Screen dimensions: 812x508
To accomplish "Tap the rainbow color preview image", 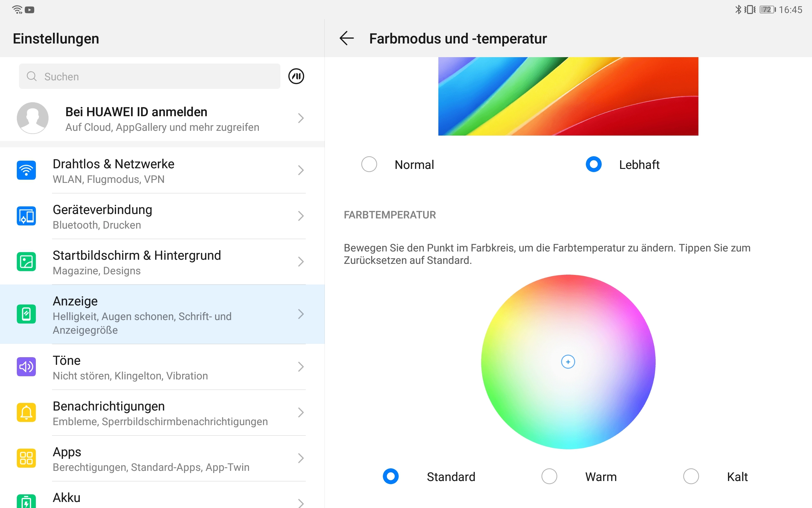I will coord(568,96).
